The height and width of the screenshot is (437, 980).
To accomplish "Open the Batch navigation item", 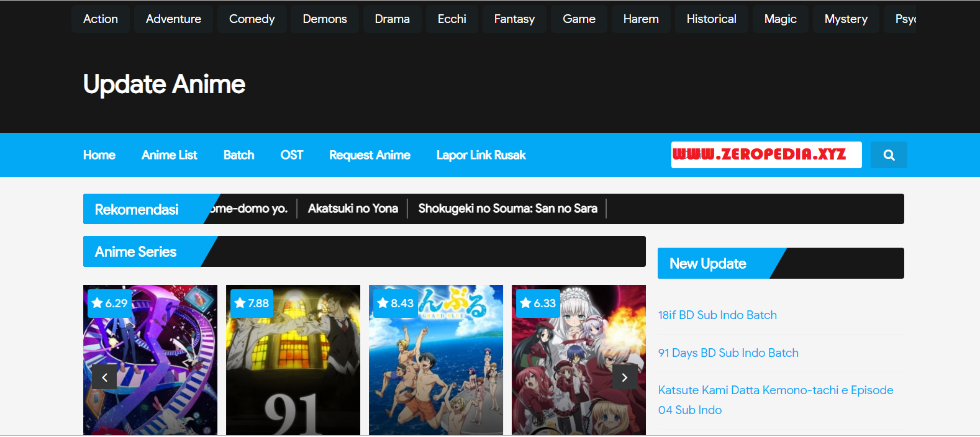I will pyautogui.click(x=239, y=155).
